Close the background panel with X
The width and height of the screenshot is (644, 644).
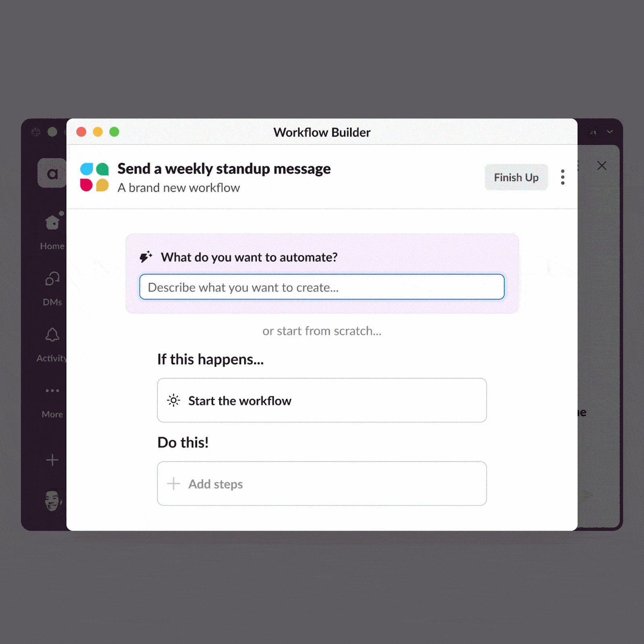pyautogui.click(x=602, y=165)
